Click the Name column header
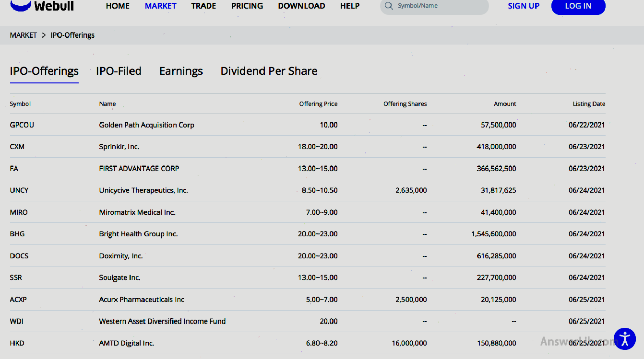The width and height of the screenshot is (644, 359). coord(107,104)
